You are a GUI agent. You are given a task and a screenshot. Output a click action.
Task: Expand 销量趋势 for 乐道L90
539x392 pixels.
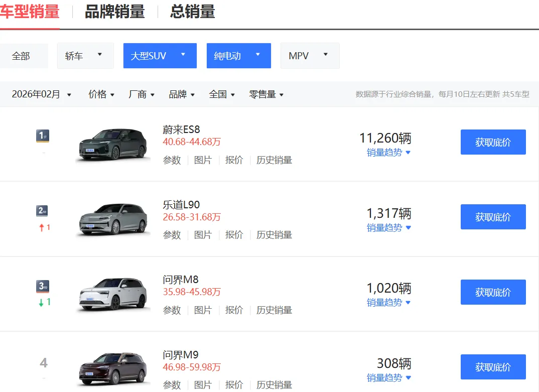[x=389, y=228]
